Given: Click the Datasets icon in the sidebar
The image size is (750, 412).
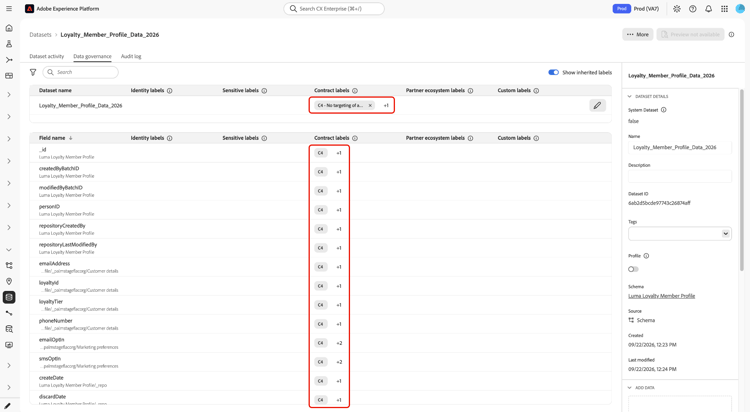Looking at the screenshot, I should click(9, 297).
